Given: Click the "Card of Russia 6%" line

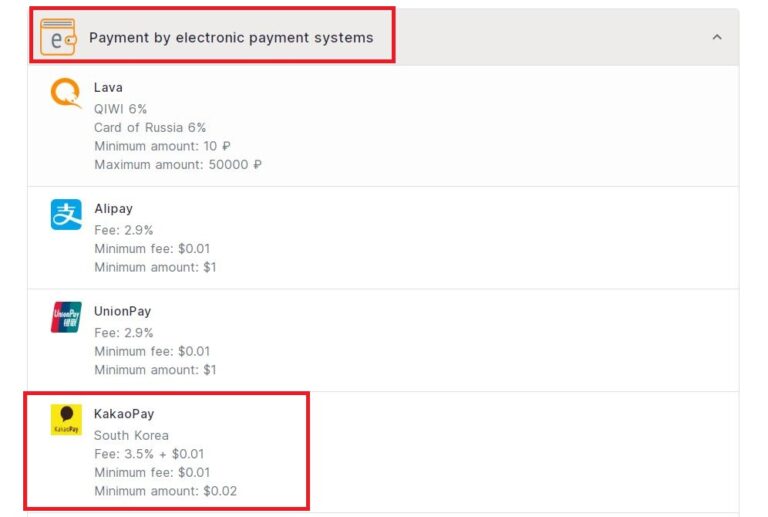Looking at the screenshot, I should coord(150,127).
